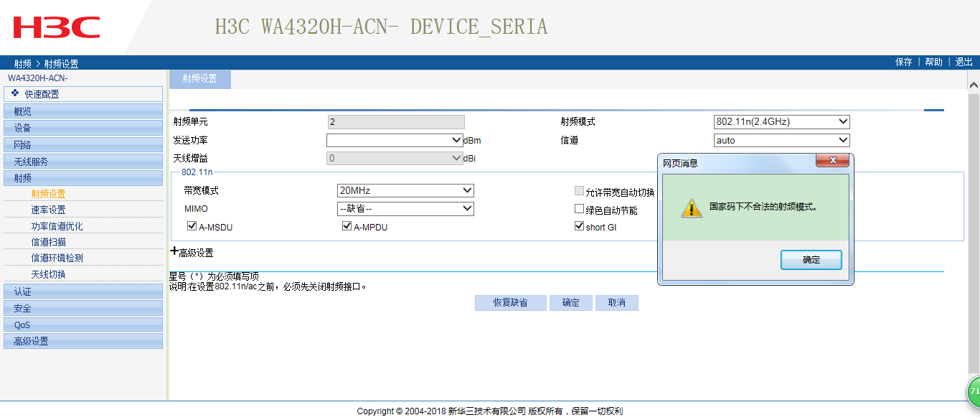This screenshot has height=420, width=980.
Task: Click the scrollbar up arrow
Action: (974, 85)
